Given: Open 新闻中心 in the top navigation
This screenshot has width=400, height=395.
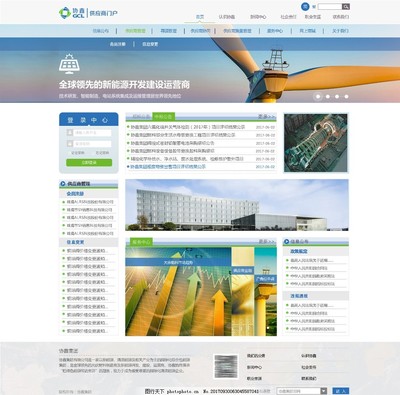Looking at the screenshot, I should pyautogui.click(x=258, y=17).
